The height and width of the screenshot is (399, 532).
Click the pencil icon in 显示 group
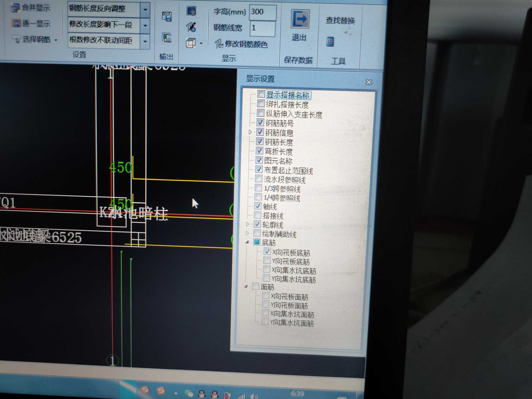pyautogui.click(x=191, y=27)
